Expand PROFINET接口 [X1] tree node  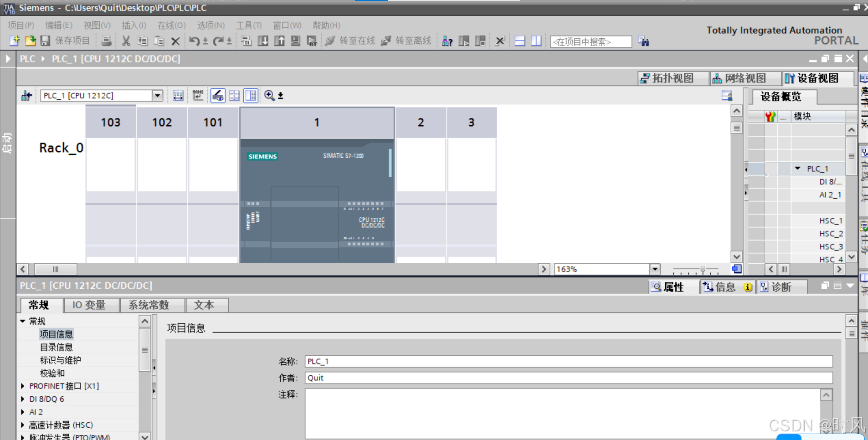[x=23, y=386]
